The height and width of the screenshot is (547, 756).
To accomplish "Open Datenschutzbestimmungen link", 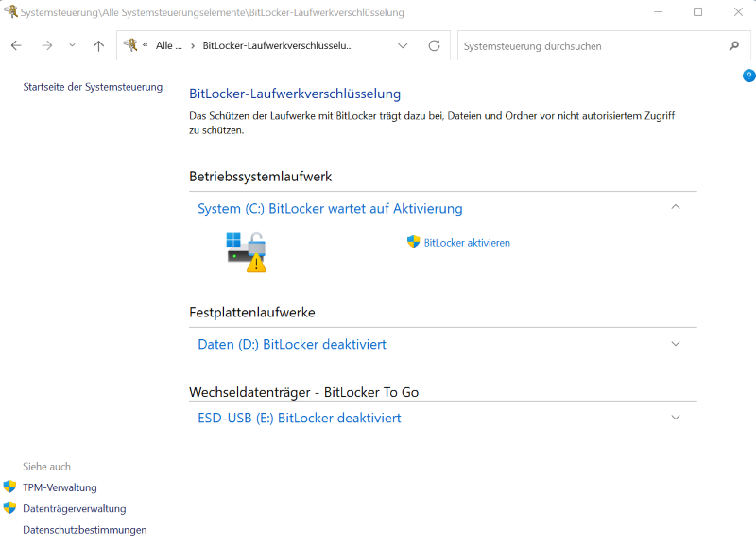I will (x=85, y=530).
